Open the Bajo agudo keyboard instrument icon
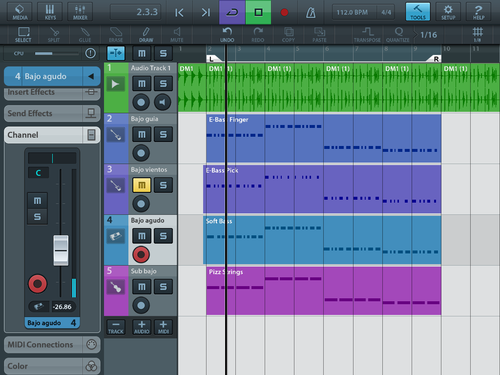 115,236
